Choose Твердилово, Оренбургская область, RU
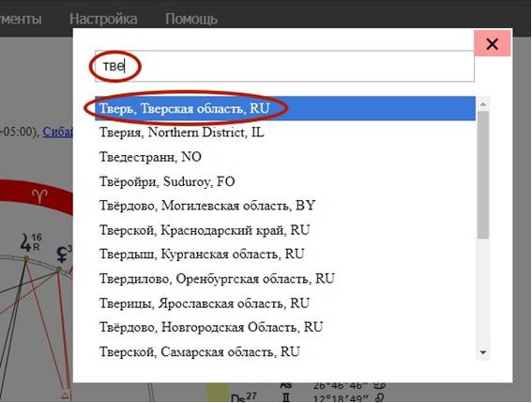 pos(285,279)
